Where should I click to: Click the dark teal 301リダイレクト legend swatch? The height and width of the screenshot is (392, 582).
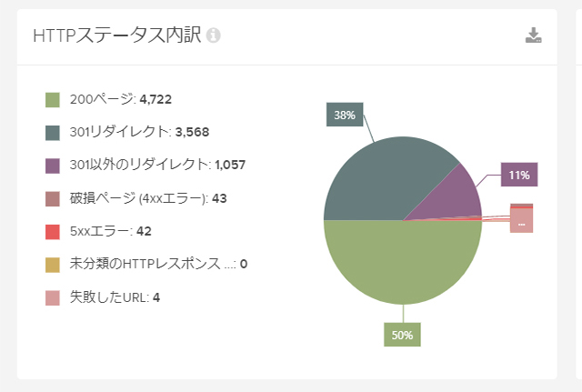click(x=53, y=132)
